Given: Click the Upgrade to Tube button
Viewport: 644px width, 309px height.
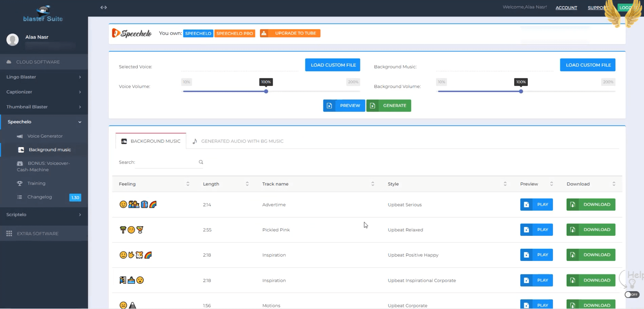Looking at the screenshot, I should pyautogui.click(x=290, y=33).
